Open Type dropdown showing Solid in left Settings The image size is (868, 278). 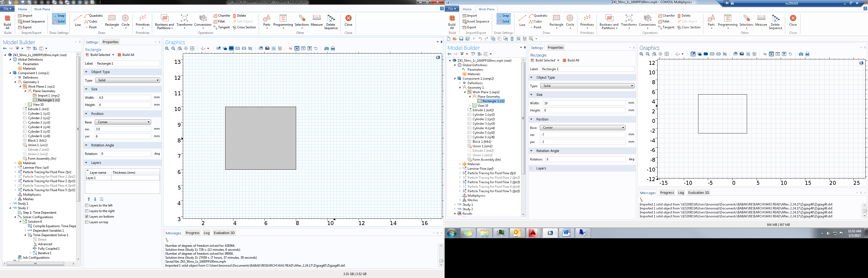click(127, 80)
